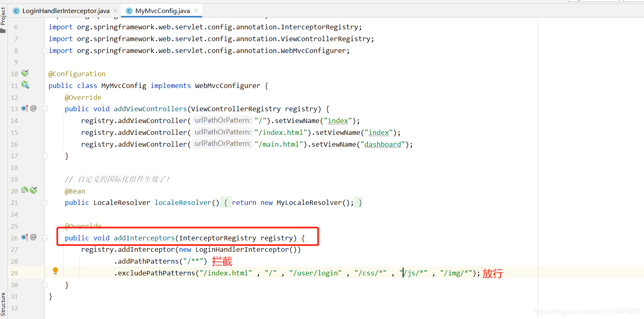Close the LoginHandlerInterceptor.java tab
This screenshot has width=644, height=319.
(x=115, y=11)
